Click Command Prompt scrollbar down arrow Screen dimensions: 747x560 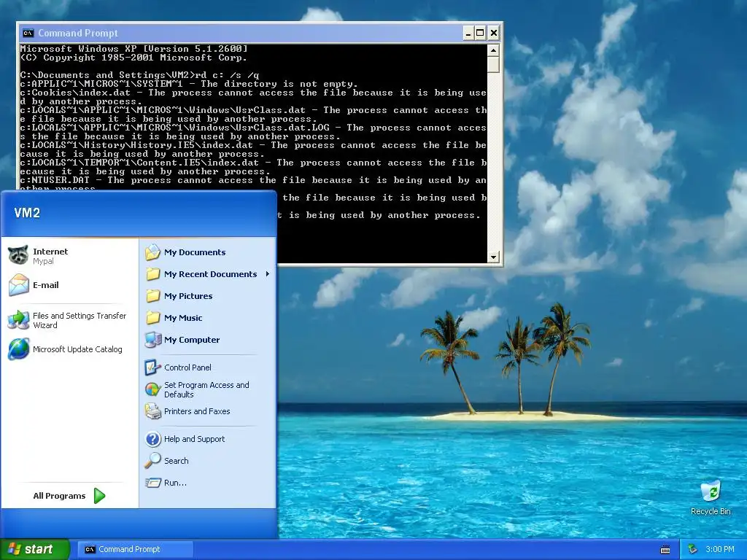click(493, 257)
